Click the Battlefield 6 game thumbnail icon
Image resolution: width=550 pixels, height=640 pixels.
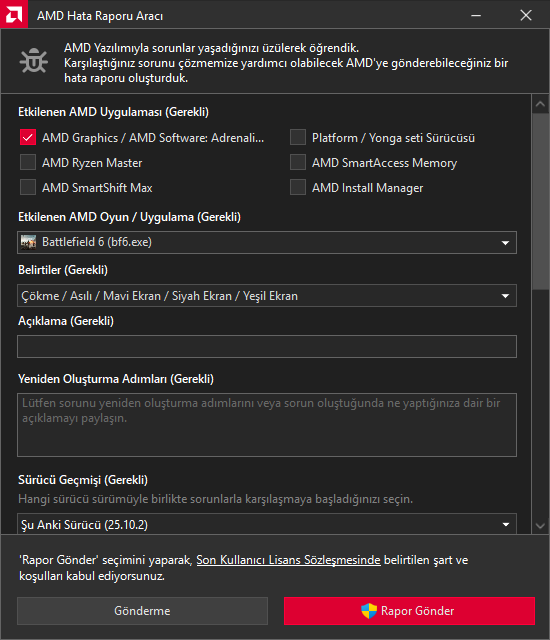pyautogui.click(x=28, y=242)
